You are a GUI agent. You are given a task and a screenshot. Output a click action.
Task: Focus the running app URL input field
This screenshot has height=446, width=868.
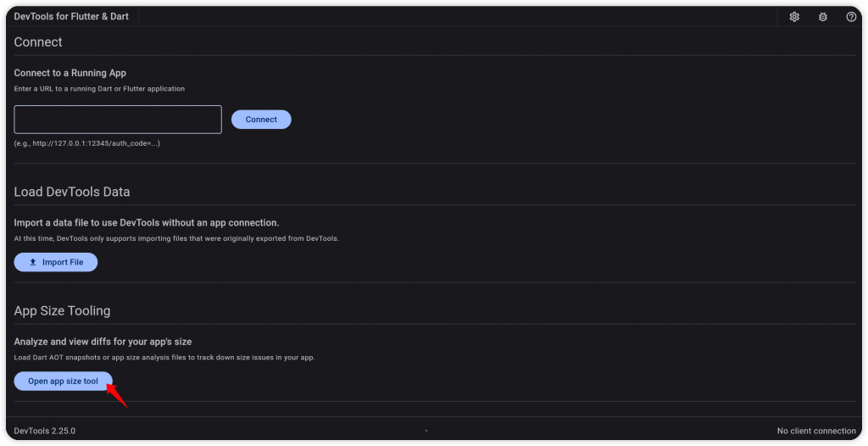[118, 119]
